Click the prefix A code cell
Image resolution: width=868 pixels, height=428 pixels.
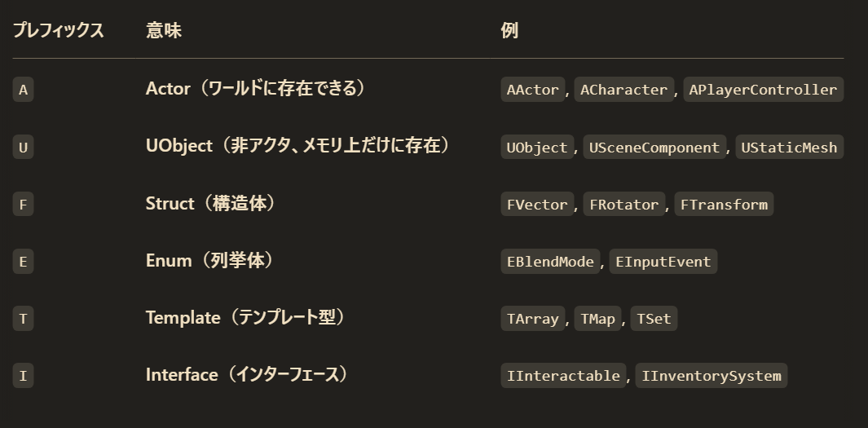click(24, 90)
